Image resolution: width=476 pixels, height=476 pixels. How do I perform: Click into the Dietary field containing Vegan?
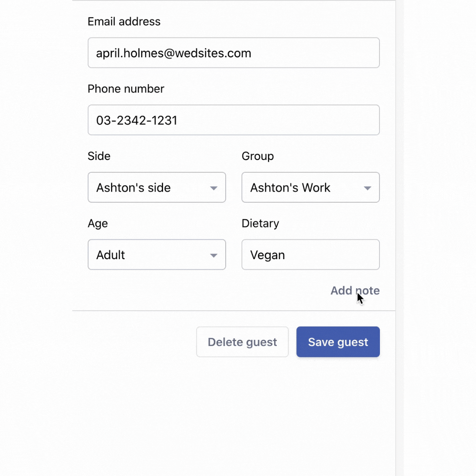pos(310,255)
